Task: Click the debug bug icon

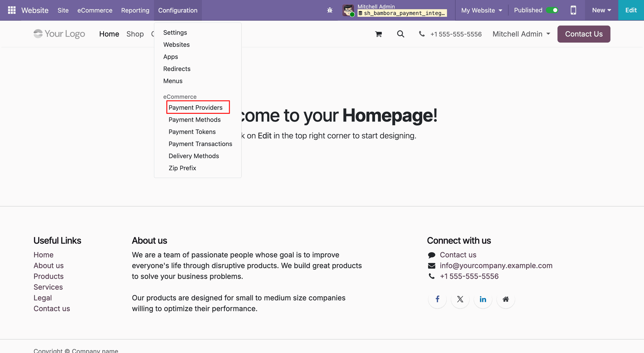Action: coord(330,10)
